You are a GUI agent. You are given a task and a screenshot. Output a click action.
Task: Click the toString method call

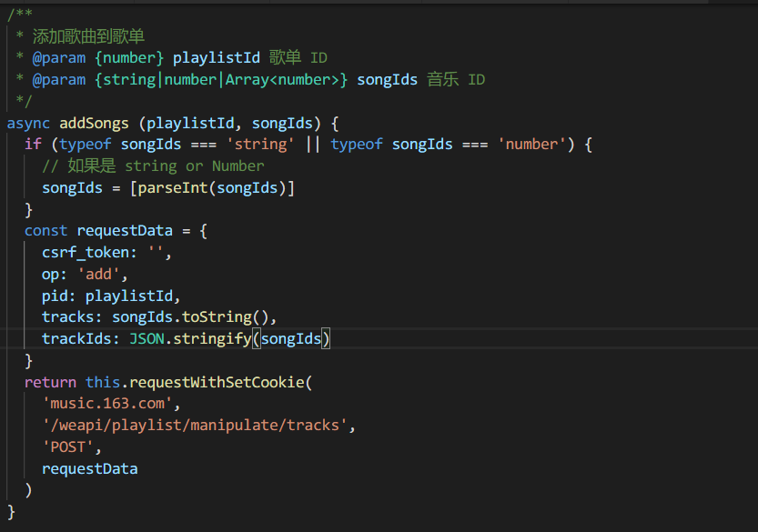click(217, 317)
